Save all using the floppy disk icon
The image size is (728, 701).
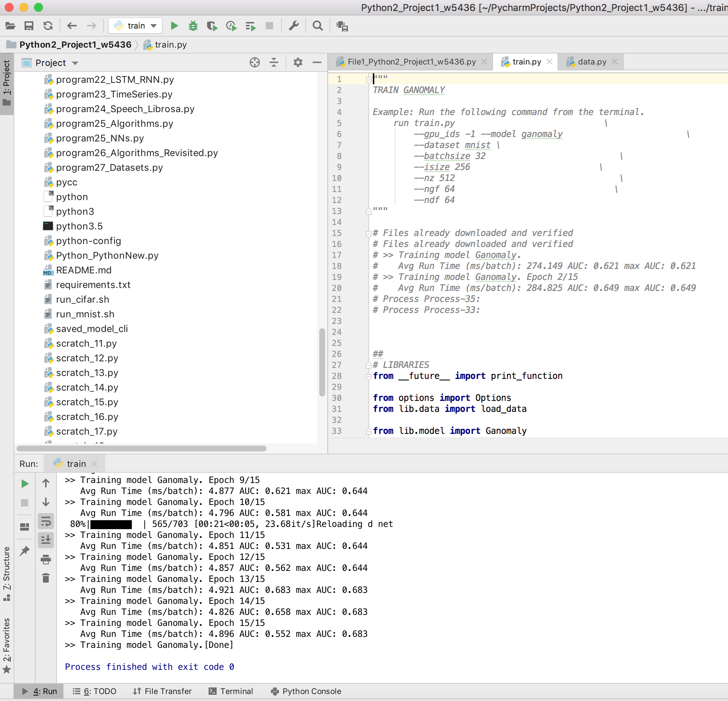(29, 26)
